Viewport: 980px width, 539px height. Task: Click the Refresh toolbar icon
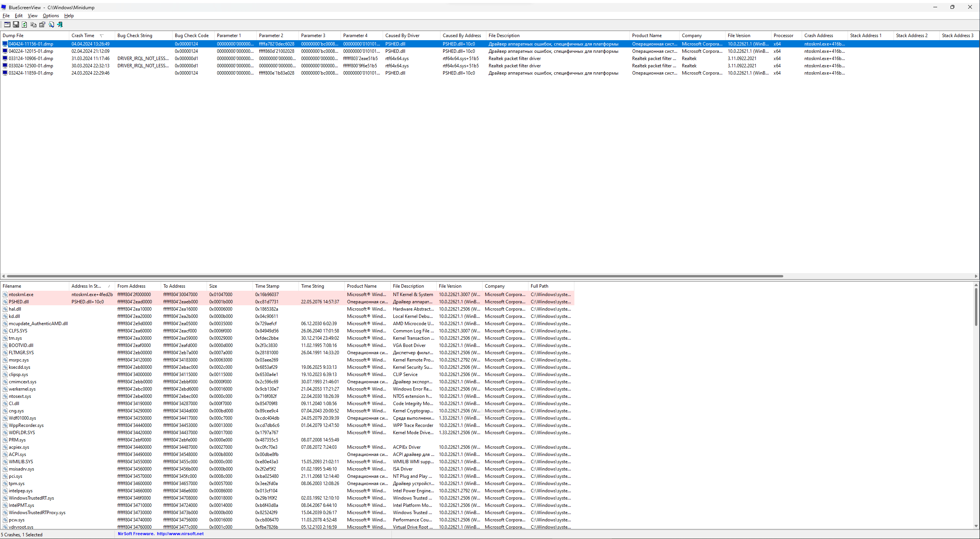[x=24, y=24]
